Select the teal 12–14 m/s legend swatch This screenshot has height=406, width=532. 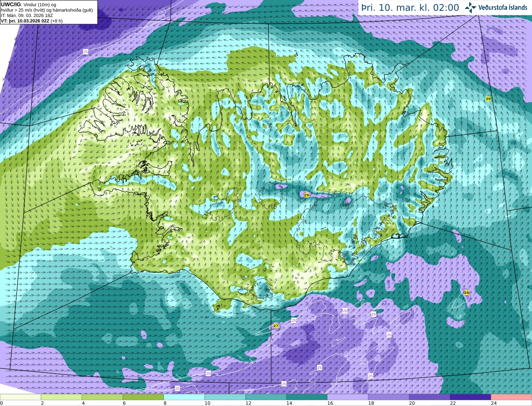pos(266,397)
